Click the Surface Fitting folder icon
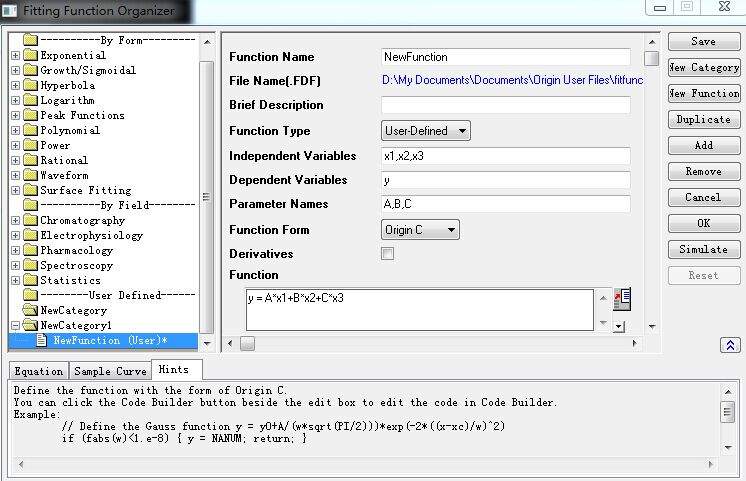Screen dimensions: 746x481 point(30,190)
